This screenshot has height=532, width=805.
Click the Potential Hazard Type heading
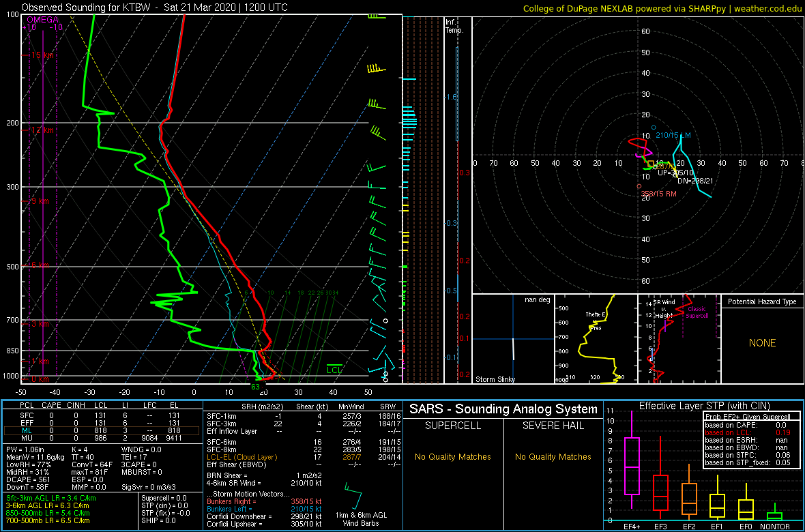(x=761, y=301)
